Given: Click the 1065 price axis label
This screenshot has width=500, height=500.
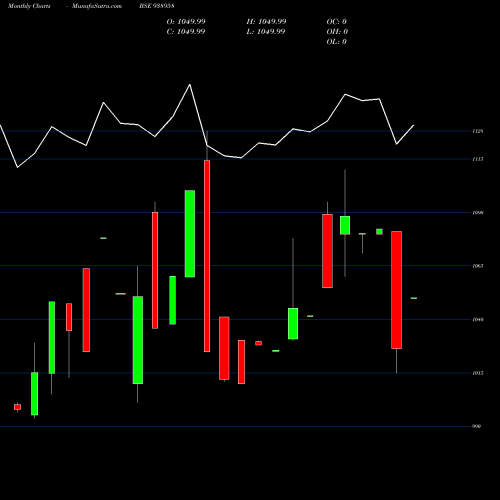Looking at the screenshot, I should tap(478, 266).
